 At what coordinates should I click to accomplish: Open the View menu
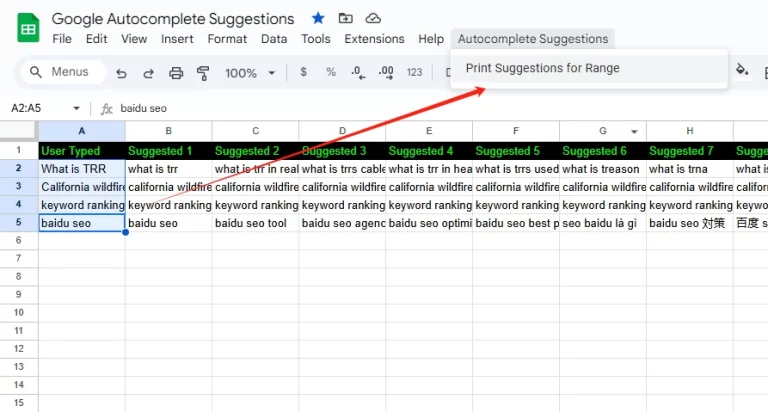[x=134, y=39]
